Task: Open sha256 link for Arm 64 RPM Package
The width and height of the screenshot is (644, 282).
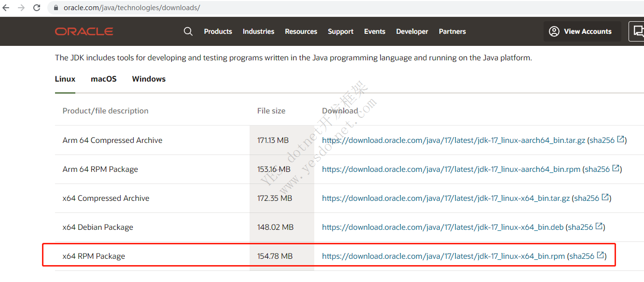Action: pyautogui.click(x=597, y=169)
